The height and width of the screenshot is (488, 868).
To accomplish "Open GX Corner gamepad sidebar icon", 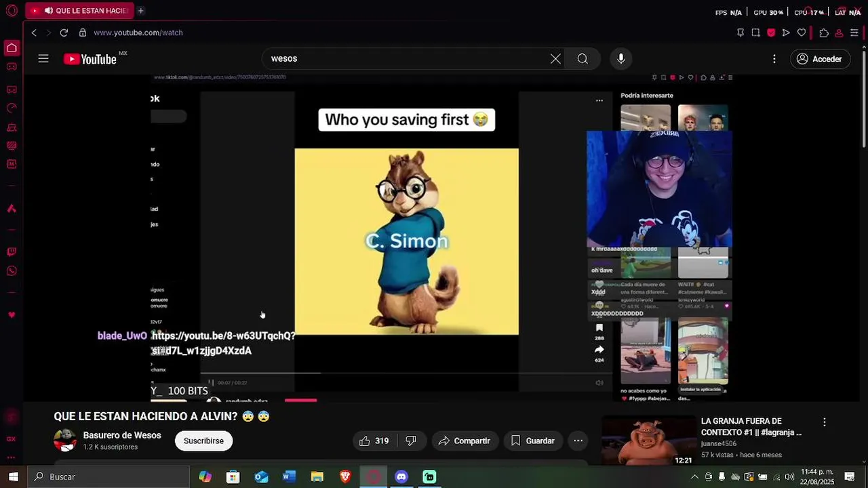I will pyautogui.click(x=12, y=66).
